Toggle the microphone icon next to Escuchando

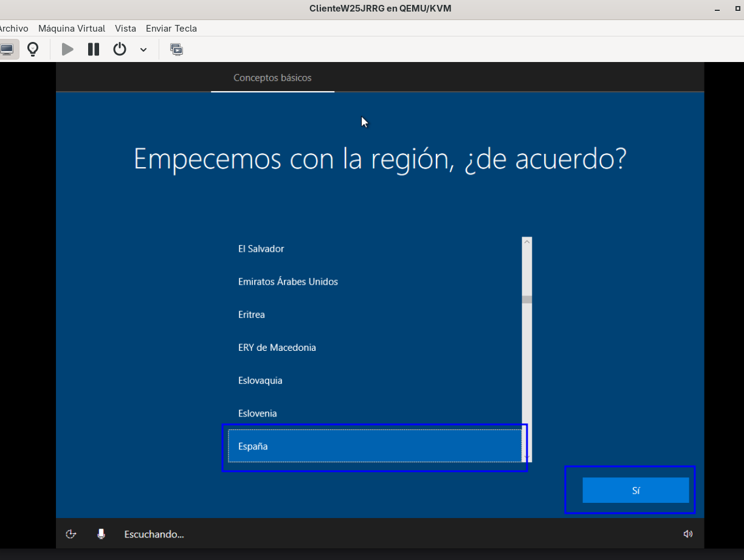102,534
